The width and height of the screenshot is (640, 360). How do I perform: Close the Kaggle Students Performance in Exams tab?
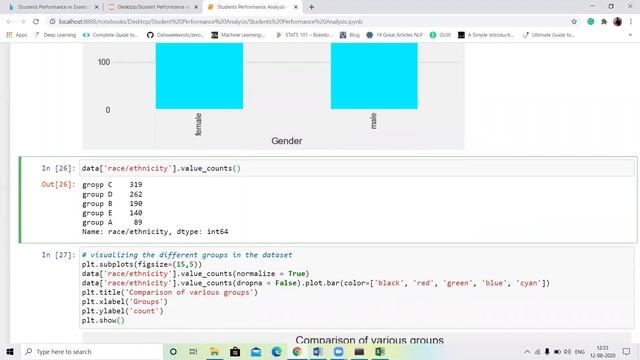point(97,7)
